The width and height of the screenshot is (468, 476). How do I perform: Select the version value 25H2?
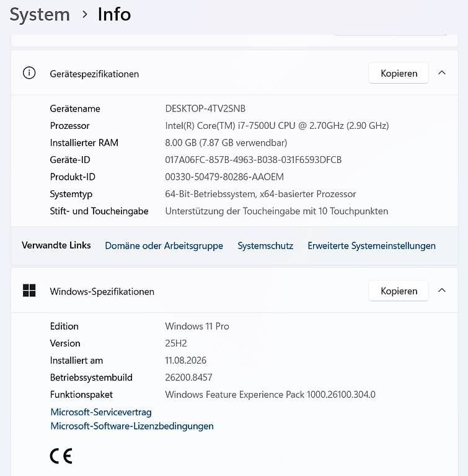coord(176,343)
